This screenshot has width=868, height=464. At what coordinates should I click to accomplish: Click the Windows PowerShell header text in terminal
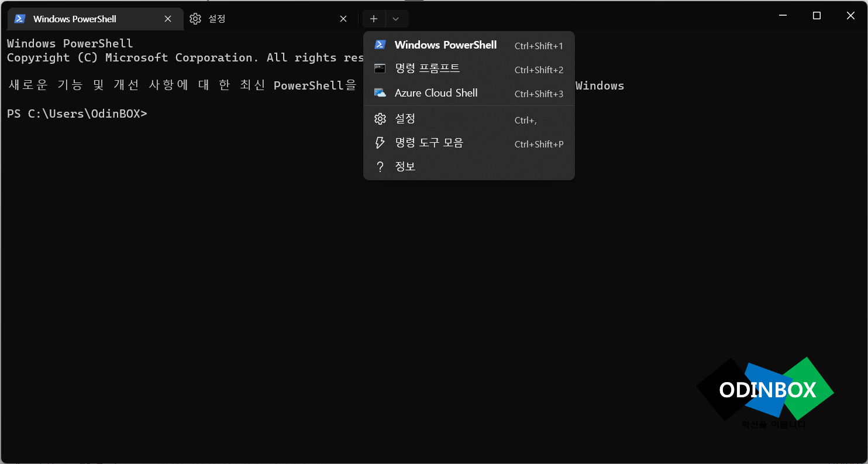point(70,43)
